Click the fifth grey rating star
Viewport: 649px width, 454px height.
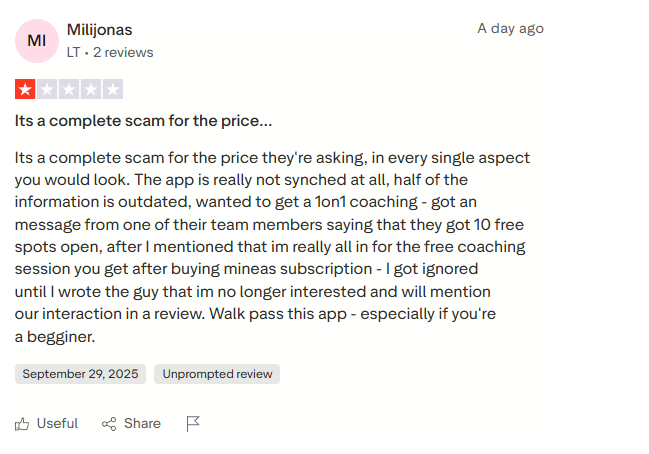coord(112,89)
